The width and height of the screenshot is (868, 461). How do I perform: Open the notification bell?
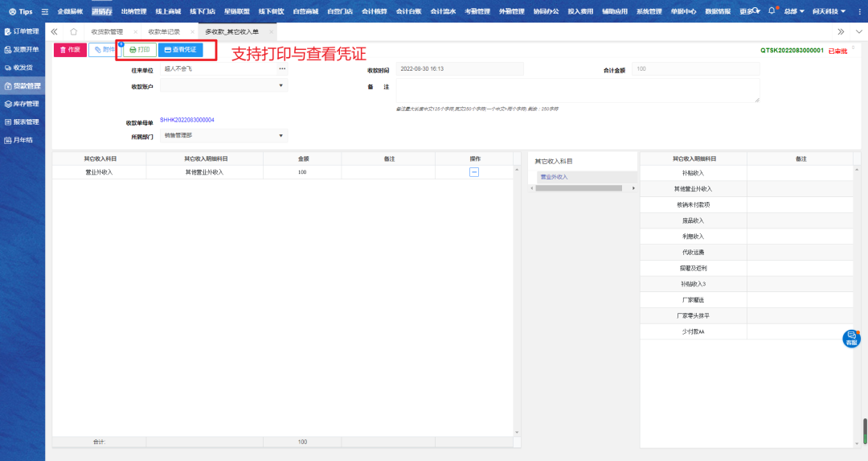[772, 11]
